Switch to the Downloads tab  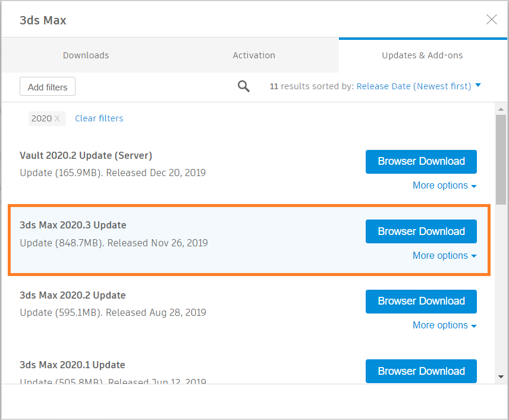[x=86, y=55]
